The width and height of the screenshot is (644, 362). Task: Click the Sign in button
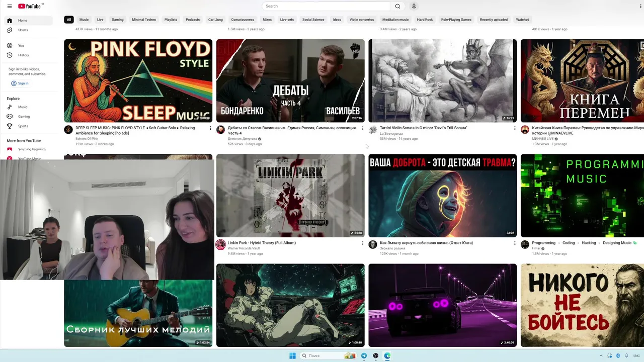20,83
